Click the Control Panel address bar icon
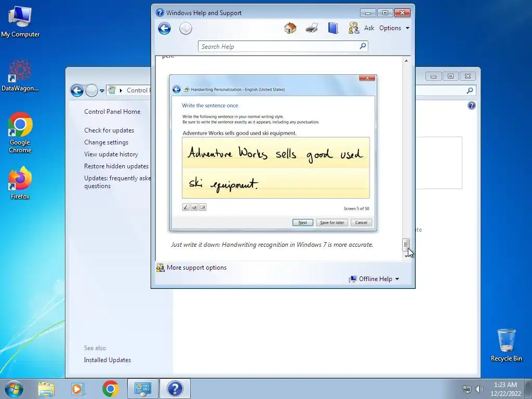 click(x=112, y=90)
